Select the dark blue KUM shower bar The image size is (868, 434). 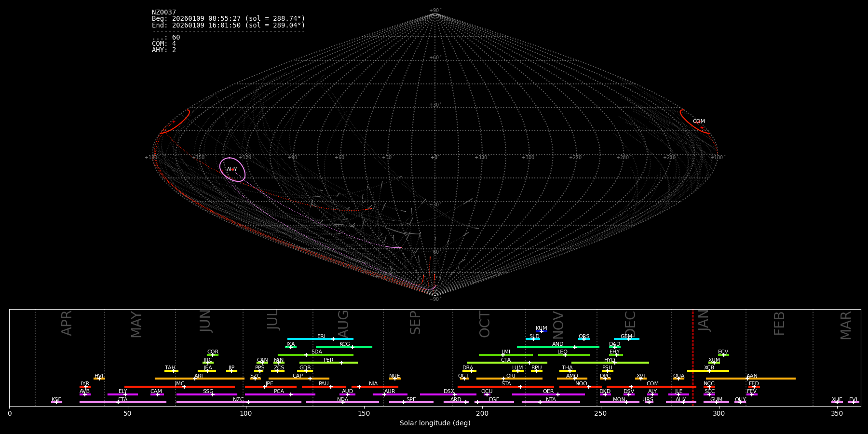(542, 331)
